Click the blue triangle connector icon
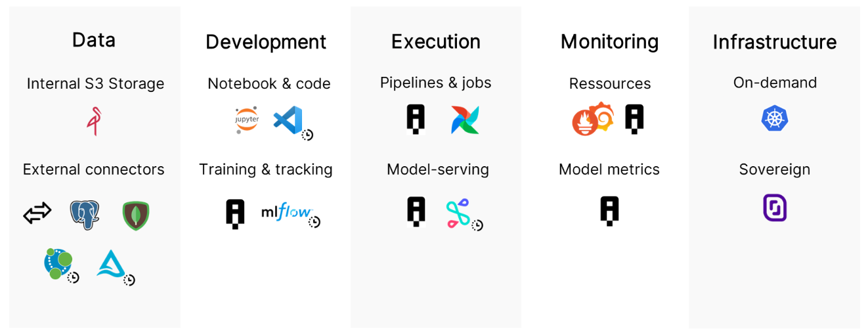This screenshot has width=868, height=335. click(110, 264)
